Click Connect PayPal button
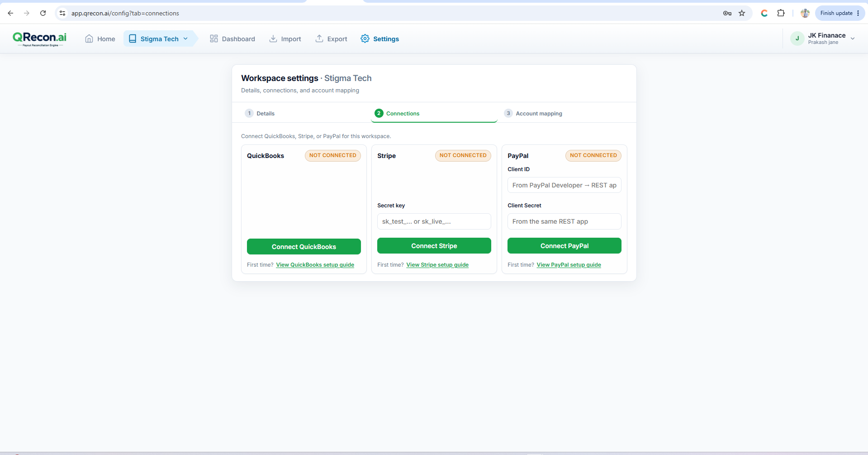The image size is (868, 455). pos(564,246)
